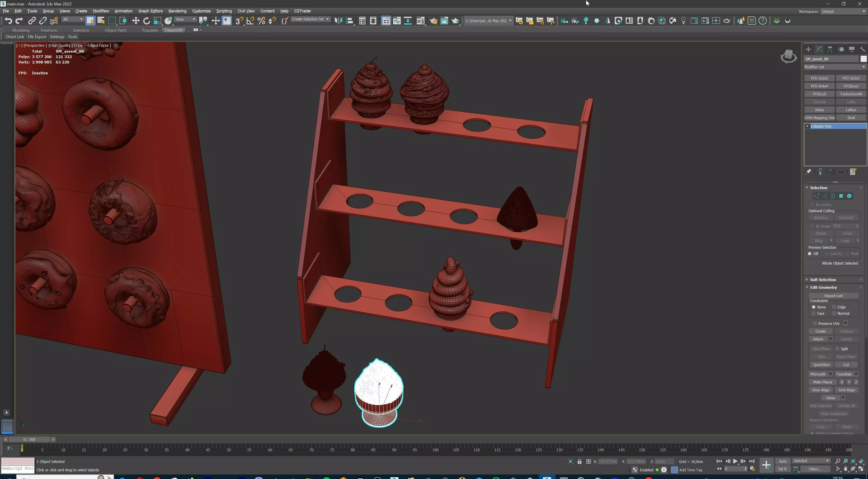Open the Hierarchy panel tab icon

tap(830, 49)
